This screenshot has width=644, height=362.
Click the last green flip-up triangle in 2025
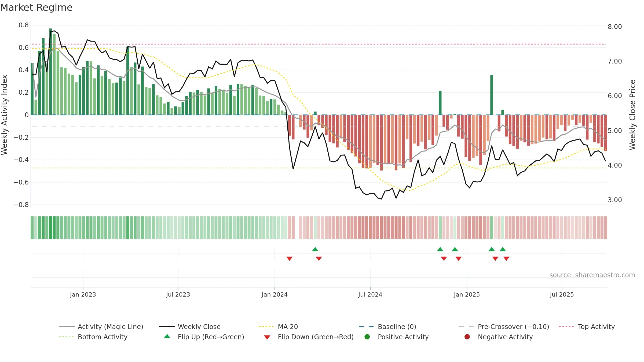point(503,249)
